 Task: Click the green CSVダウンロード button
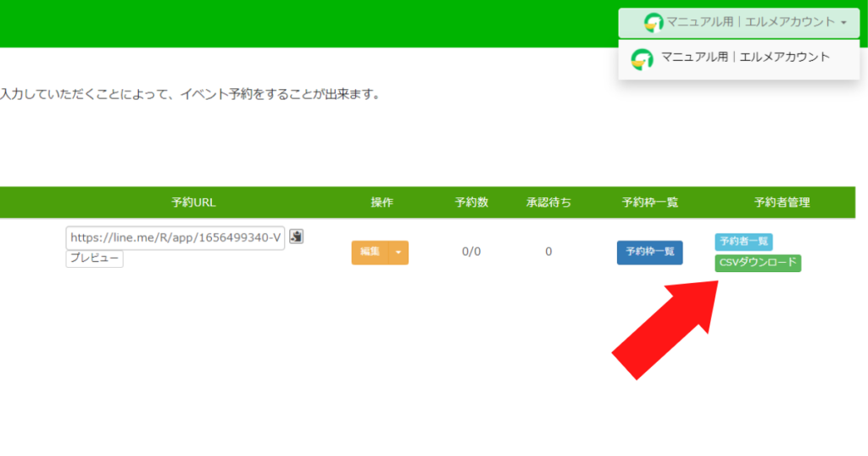(758, 263)
